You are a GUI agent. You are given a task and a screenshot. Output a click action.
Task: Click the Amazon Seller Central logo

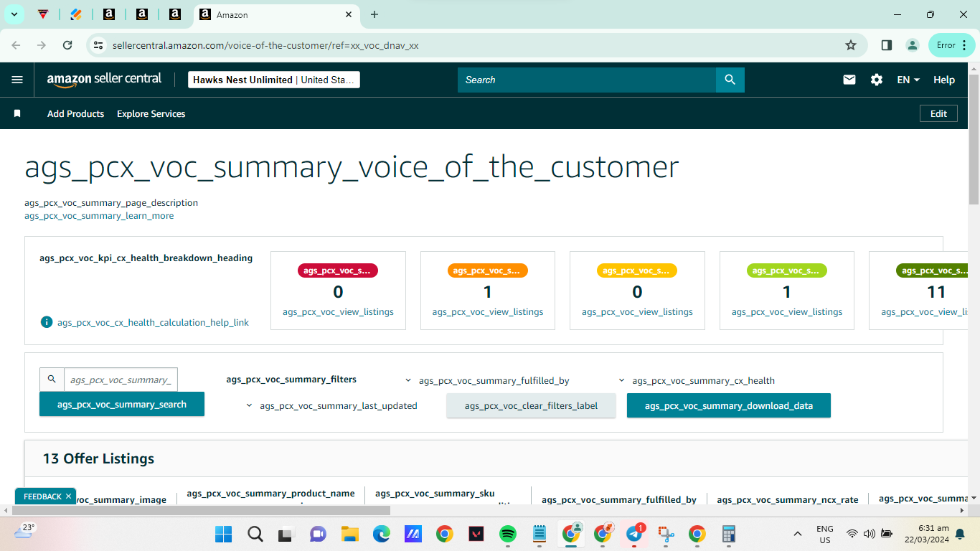coord(105,80)
